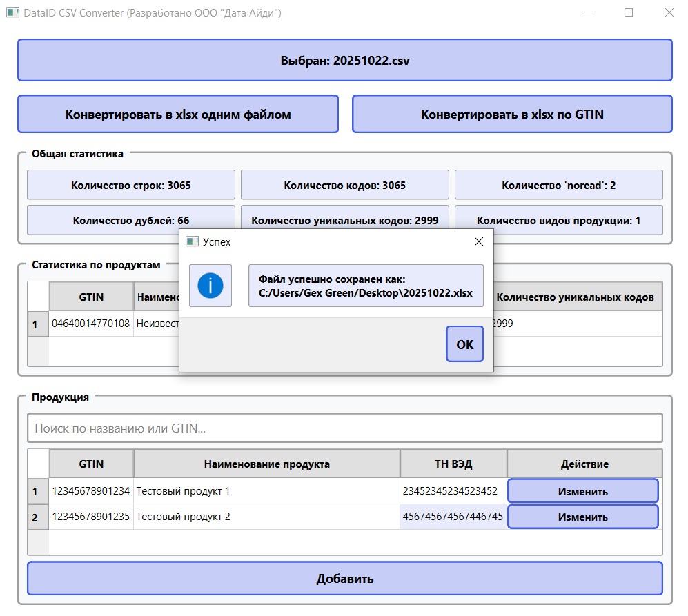Click Изменить for Тестовый продукт 2
688x616 pixels.
click(583, 516)
